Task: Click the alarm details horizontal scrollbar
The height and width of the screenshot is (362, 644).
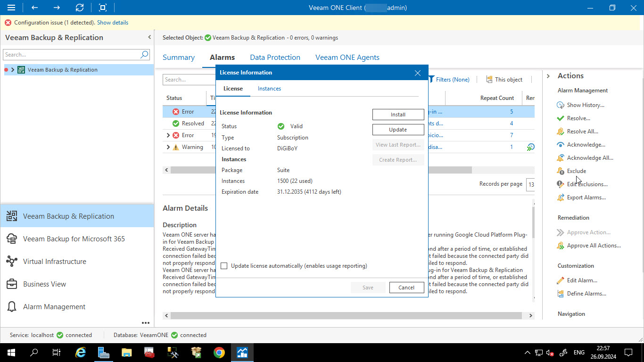Action: coord(346,315)
